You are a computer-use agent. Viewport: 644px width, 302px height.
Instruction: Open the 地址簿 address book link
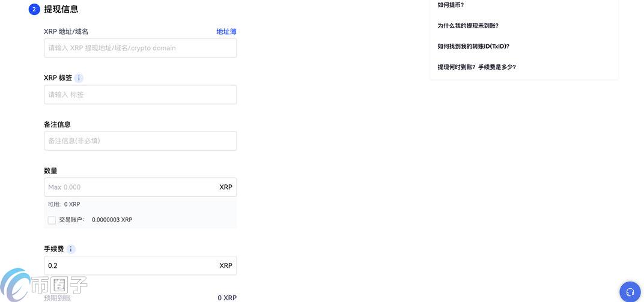226,31
